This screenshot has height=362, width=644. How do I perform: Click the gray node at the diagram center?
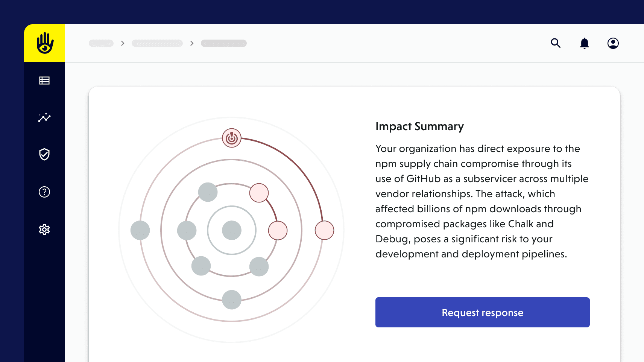point(232,230)
